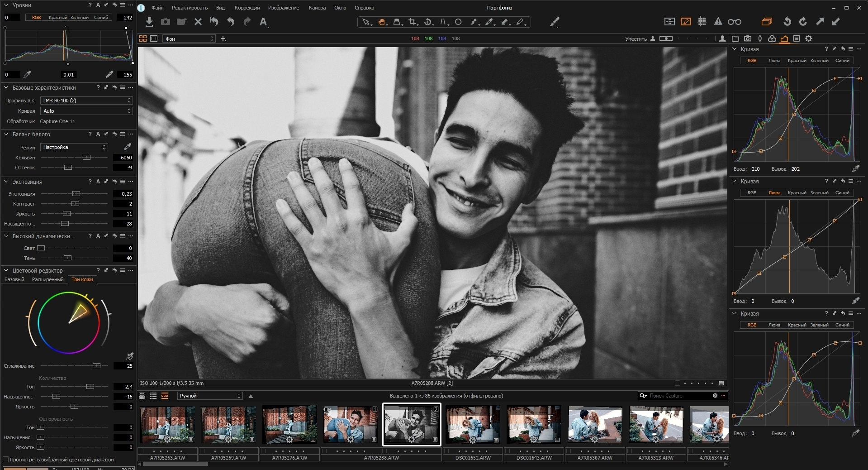Click the delete X icon in toolbar

198,22
